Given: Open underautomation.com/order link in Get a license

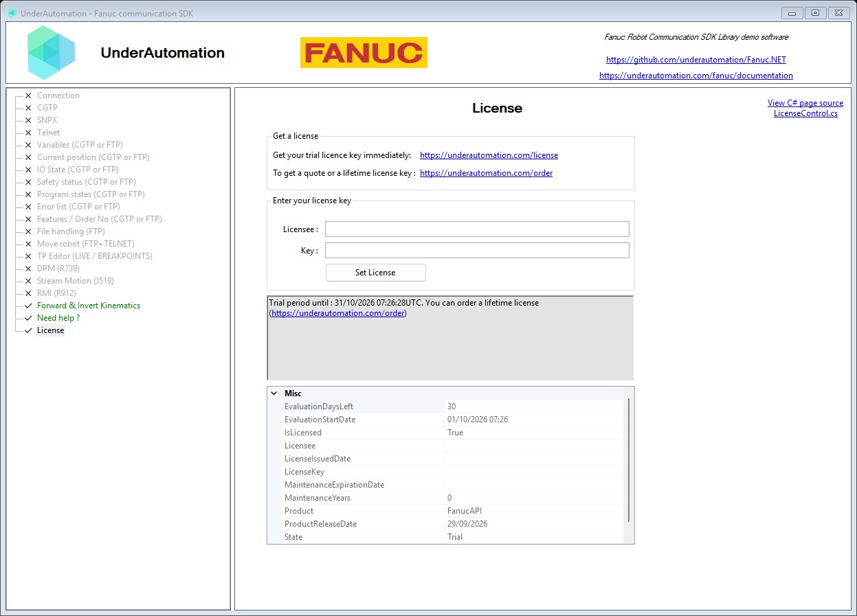Looking at the screenshot, I should [x=486, y=173].
